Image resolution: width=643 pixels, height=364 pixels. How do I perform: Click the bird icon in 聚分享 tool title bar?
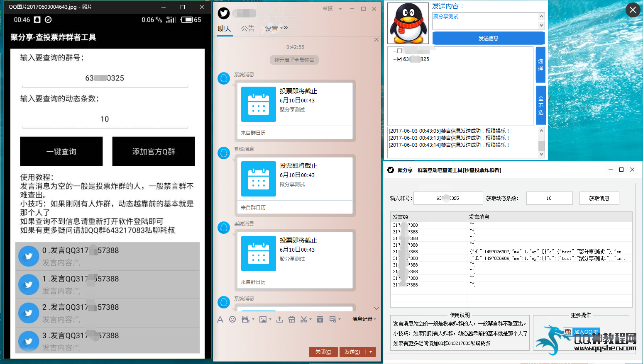[390, 170]
